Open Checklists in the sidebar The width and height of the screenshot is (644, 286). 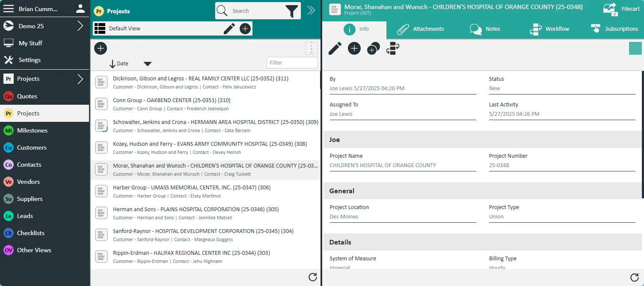(x=45, y=233)
